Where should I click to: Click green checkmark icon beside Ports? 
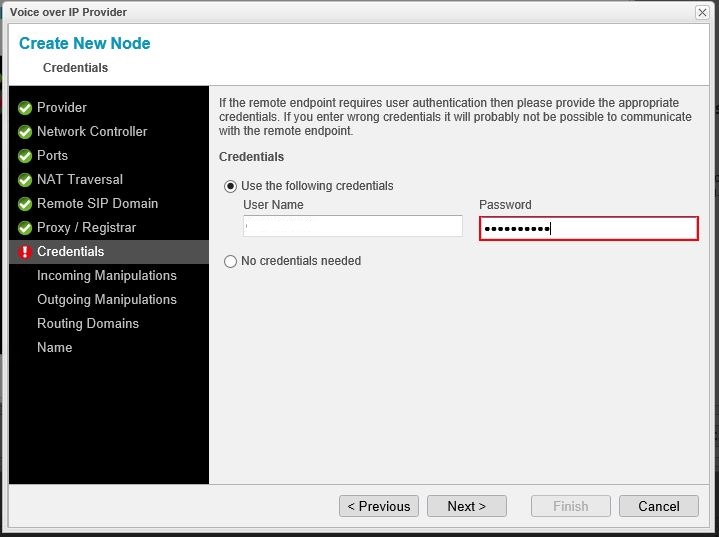click(25, 156)
